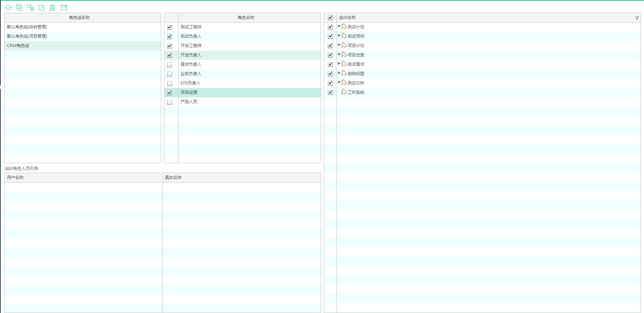The width and height of the screenshot is (644, 313).
Task: Select the CRM角色组 role group row
Action: [x=18, y=46]
